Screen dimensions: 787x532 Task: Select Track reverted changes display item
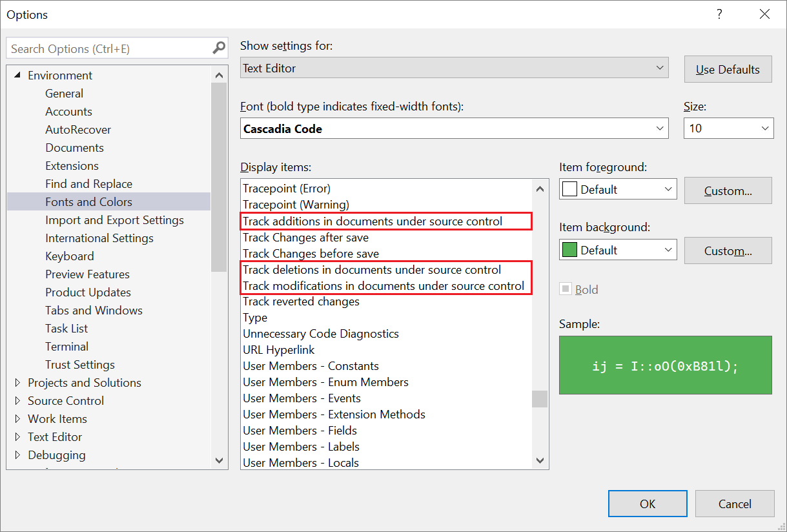(301, 301)
